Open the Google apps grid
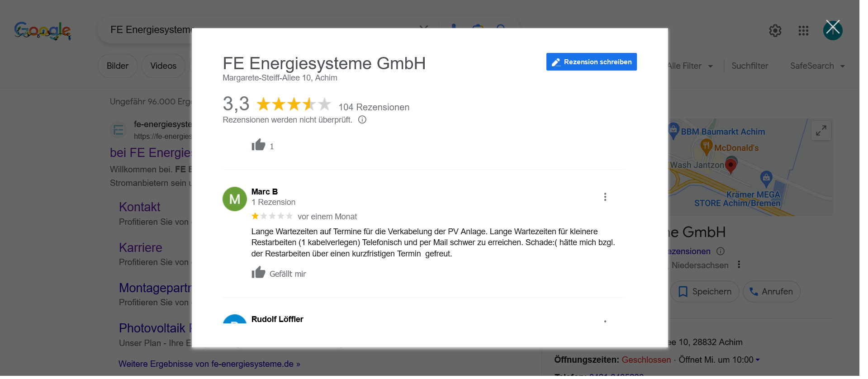The height and width of the screenshot is (379, 868). 803,30
